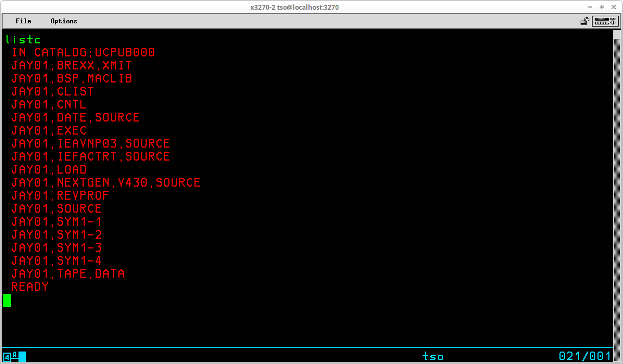Open the File menu

[x=23, y=21]
